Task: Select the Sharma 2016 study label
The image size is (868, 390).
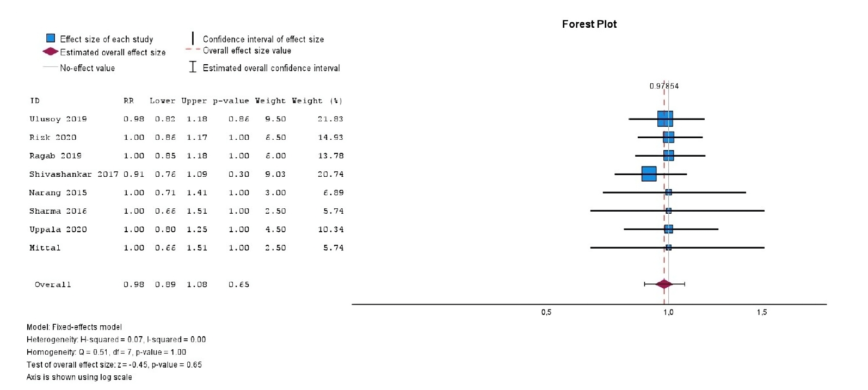Action: click(x=58, y=211)
